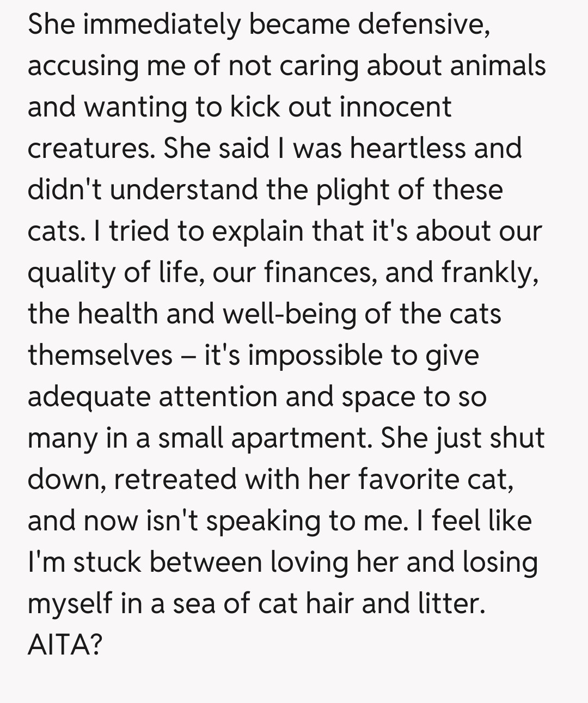This screenshot has width=588, height=703.
Task: Click the word "creatures"
Action: (x=90, y=148)
